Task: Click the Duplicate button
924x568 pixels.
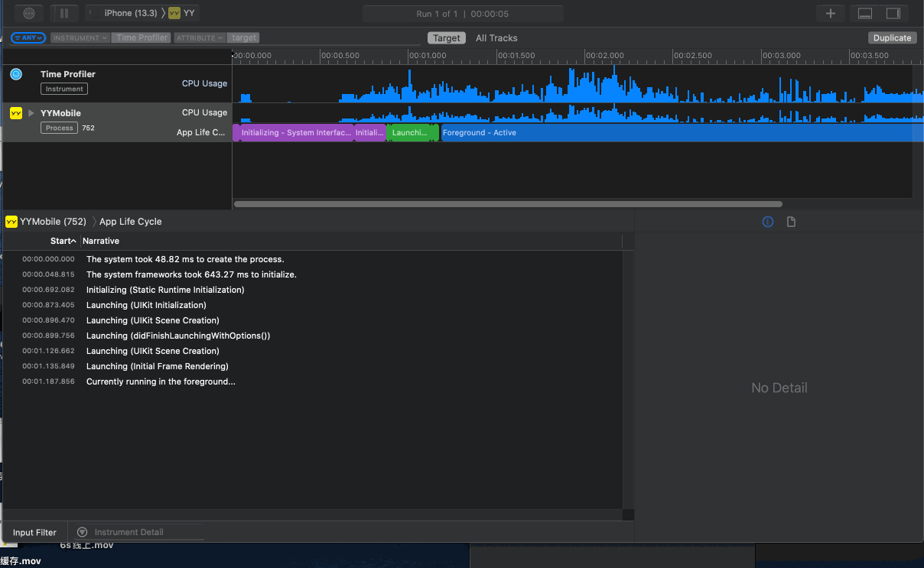Action: (893, 37)
